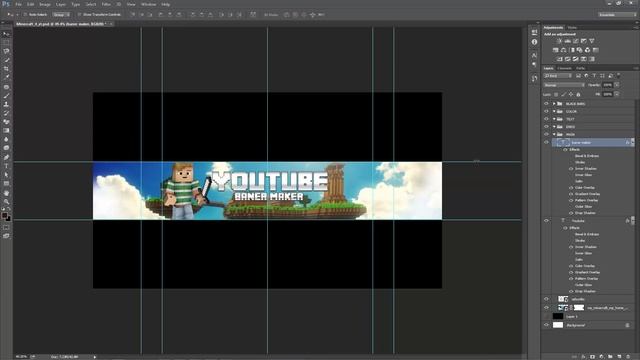Open the Opacity slider dropdown arrow

pos(617,85)
